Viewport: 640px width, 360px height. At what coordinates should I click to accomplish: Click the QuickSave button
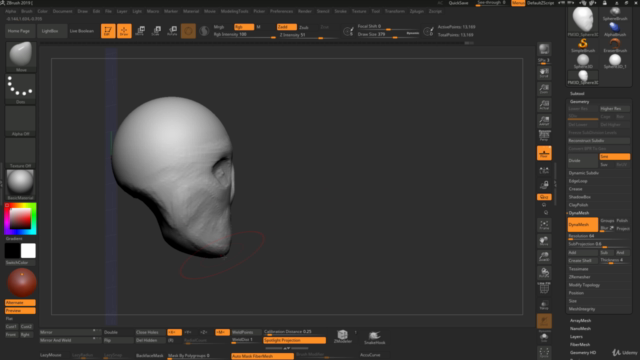tap(458, 3)
